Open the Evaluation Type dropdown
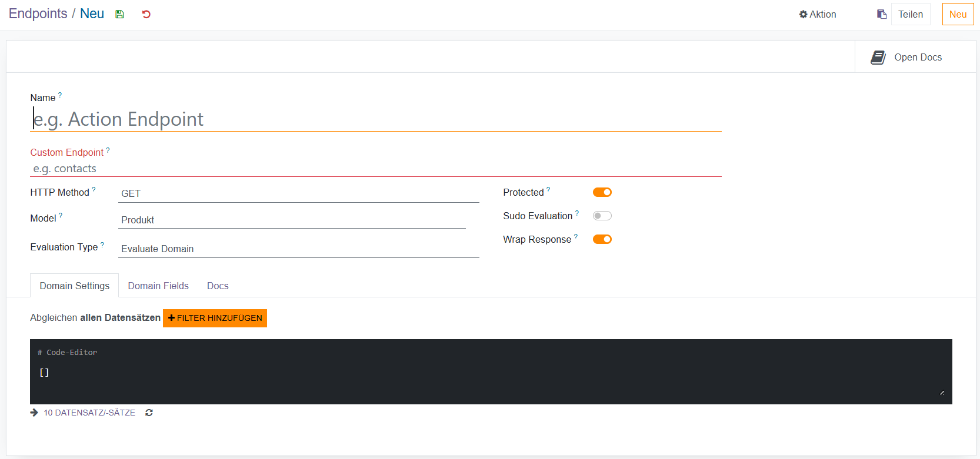 pyautogui.click(x=299, y=249)
